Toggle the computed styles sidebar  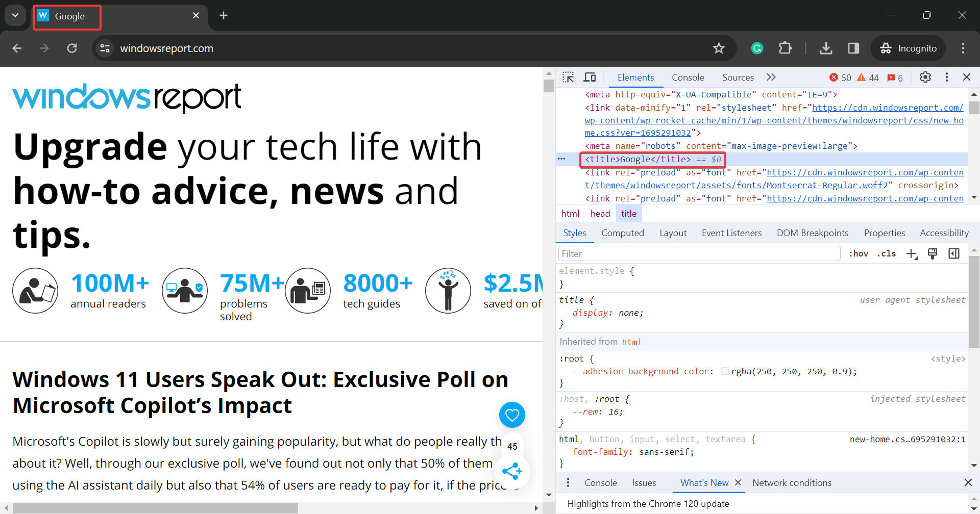click(954, 253)
